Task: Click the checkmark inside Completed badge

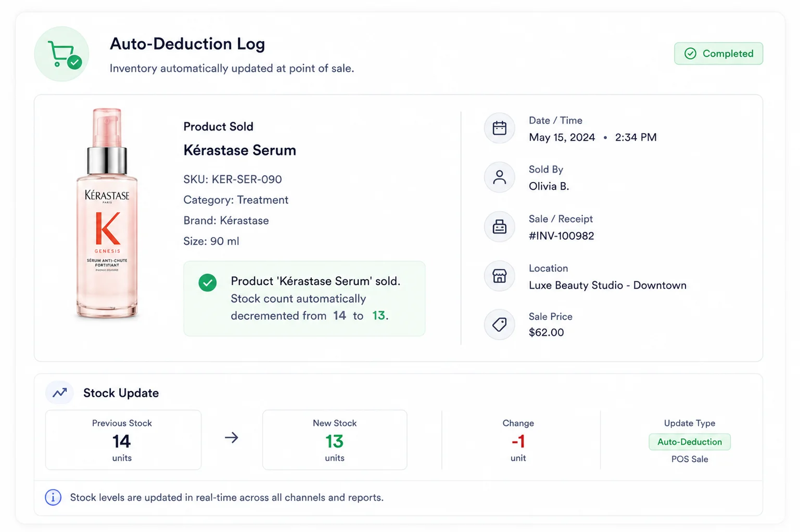Action: (690, 54)
